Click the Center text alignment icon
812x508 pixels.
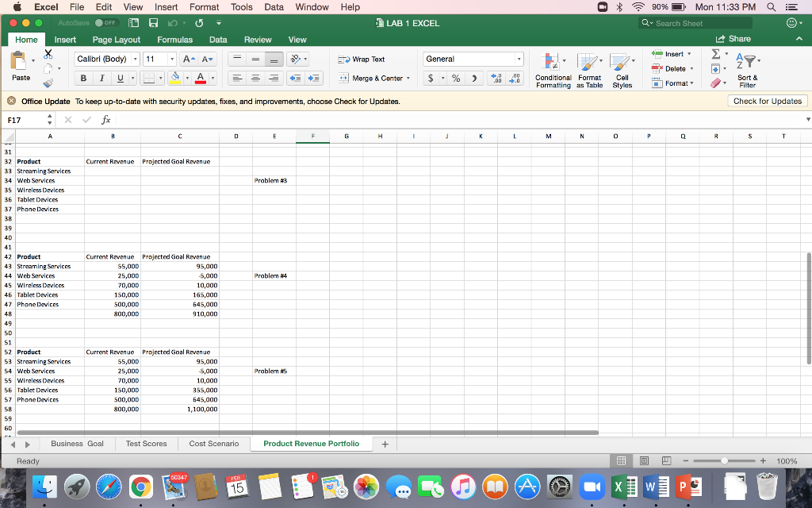click(255, 79)
